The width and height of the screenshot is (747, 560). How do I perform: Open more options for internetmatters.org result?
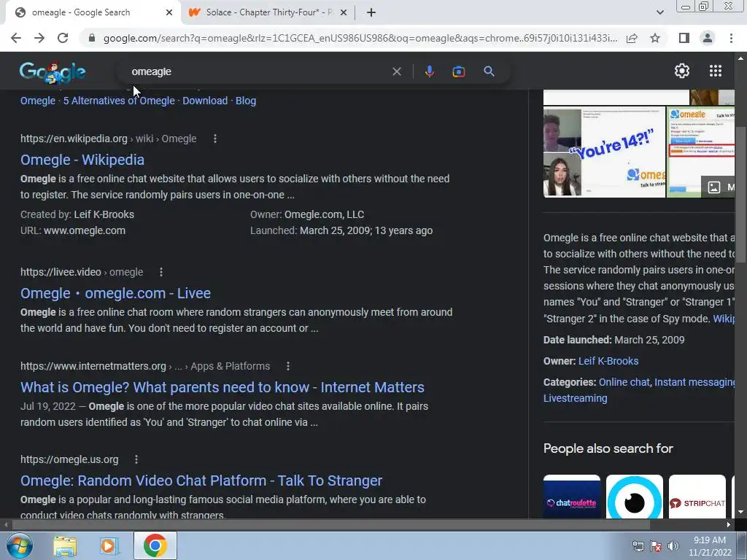pyautogui.click(x=287, y=366)
